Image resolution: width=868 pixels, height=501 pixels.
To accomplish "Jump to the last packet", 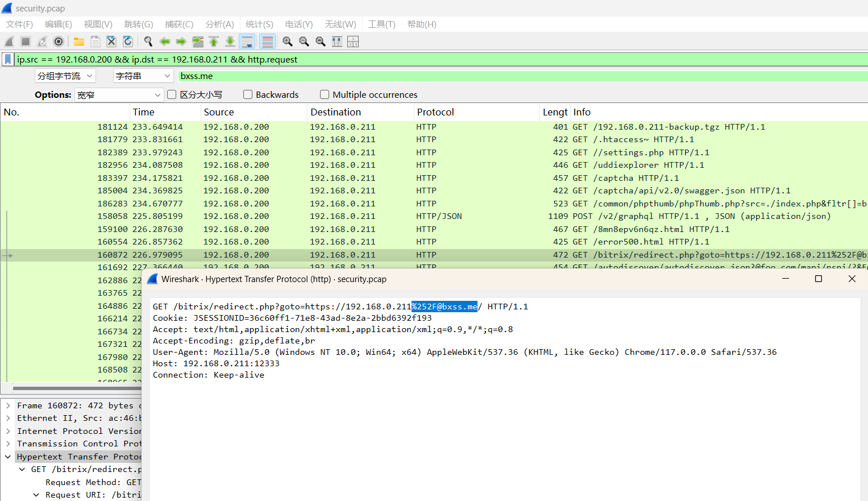I will pos(230,42).
